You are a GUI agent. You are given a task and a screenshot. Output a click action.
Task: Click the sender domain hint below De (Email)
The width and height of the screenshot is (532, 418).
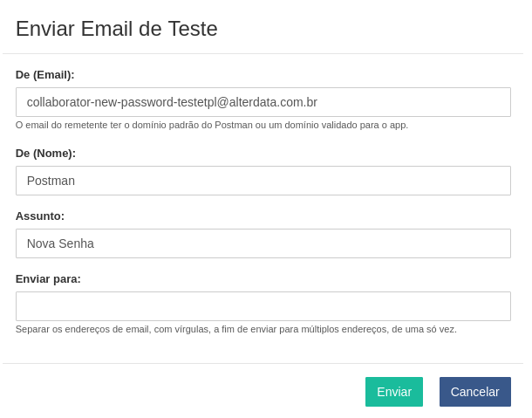tap(212, 125)
